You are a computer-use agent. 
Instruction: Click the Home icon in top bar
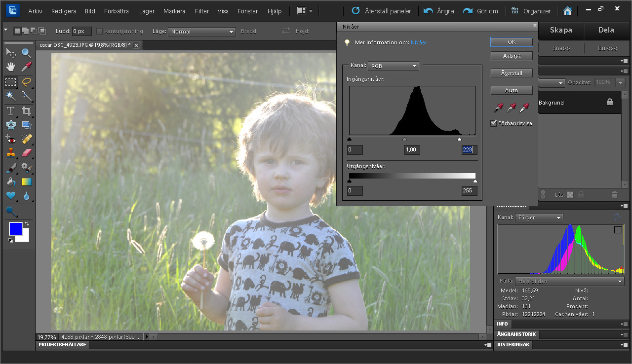[x=568, y=11]
